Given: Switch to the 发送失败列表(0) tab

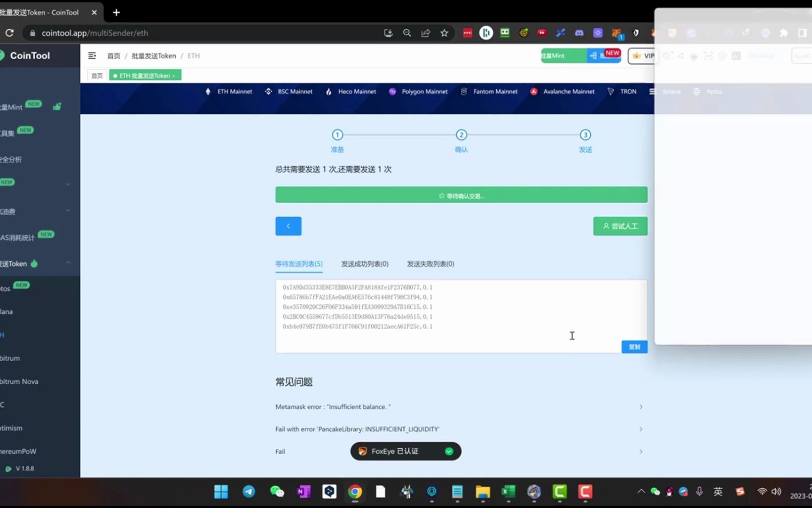Looking at the screenshot, I should click(430, 264).
